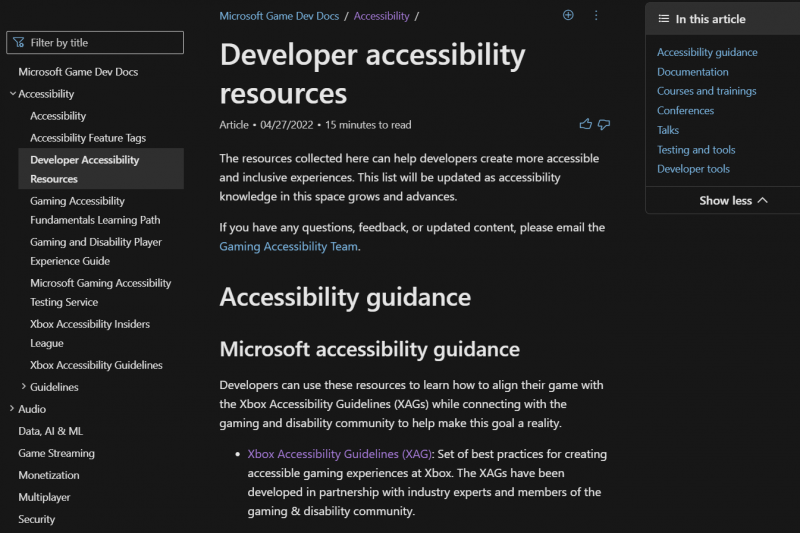Expand the Audio tree section
Screen dimensions: 800x533
pos(12,409)
